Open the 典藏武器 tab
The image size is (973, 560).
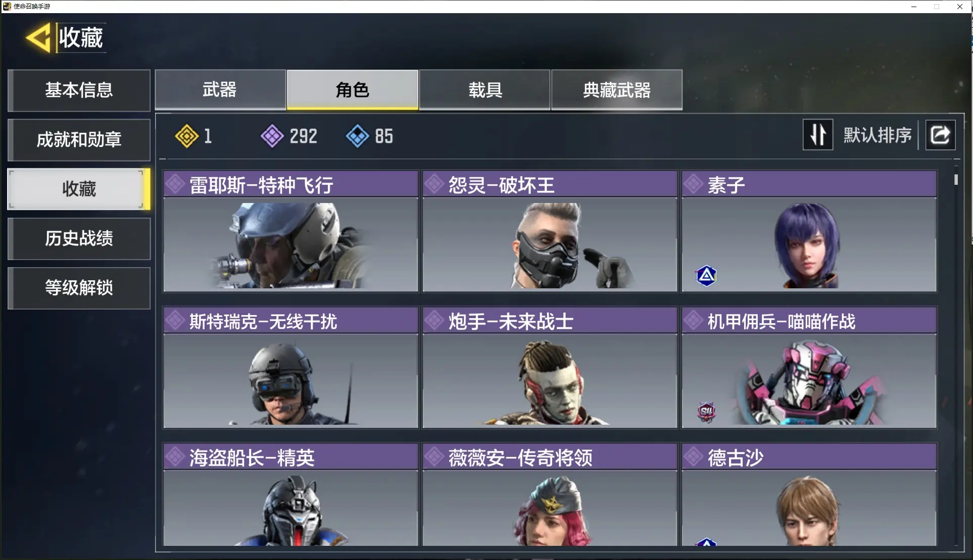coord(617,90)
